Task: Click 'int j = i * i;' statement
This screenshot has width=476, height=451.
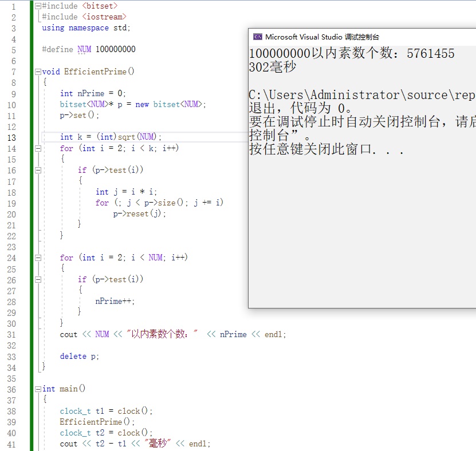Action: click(x=126, y=192)
